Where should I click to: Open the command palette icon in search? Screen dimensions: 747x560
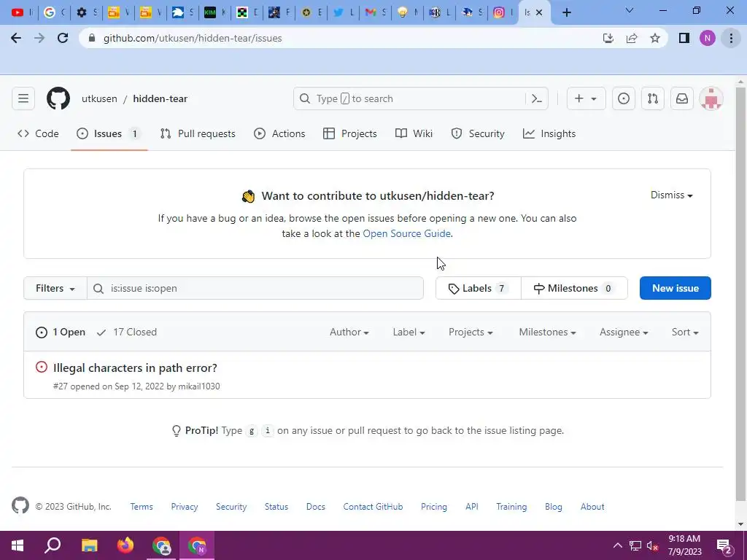[537, 98]
